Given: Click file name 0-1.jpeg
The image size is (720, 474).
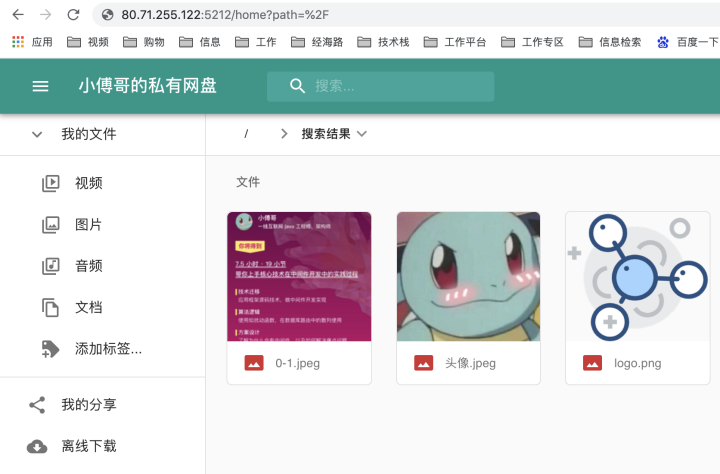Looking at the screenshot, I should (298, 363).
